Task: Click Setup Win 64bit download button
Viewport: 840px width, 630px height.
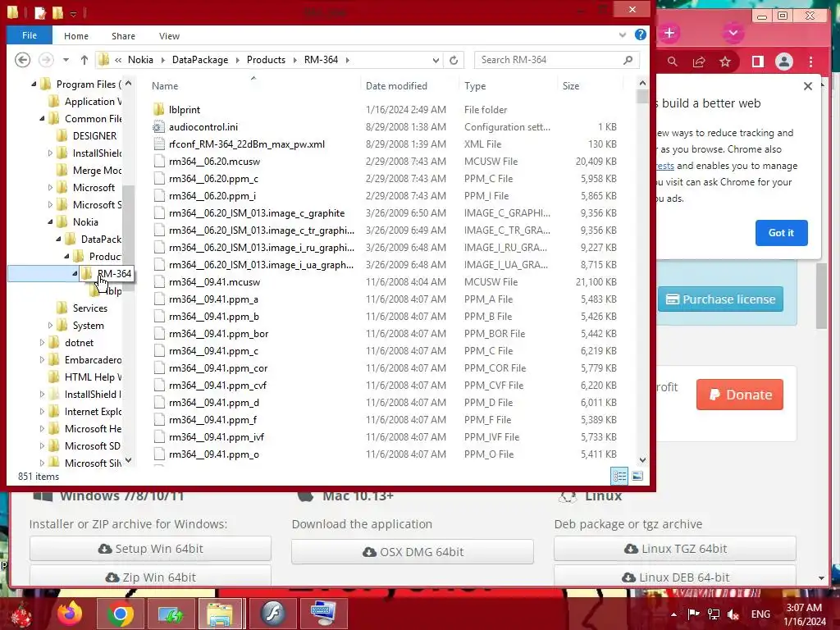Action: pyautogui.click(x=151, y=549)
